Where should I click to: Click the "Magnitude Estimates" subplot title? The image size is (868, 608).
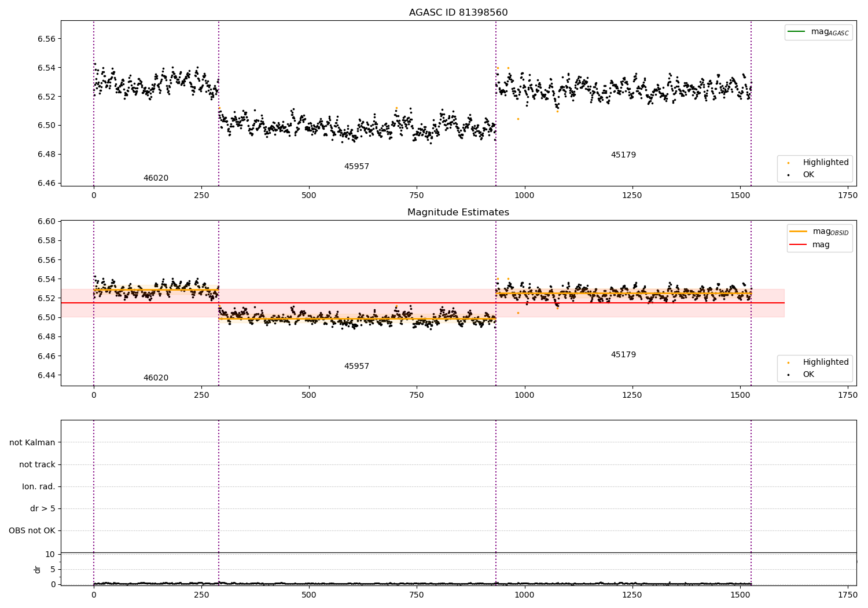coord(458,213)
